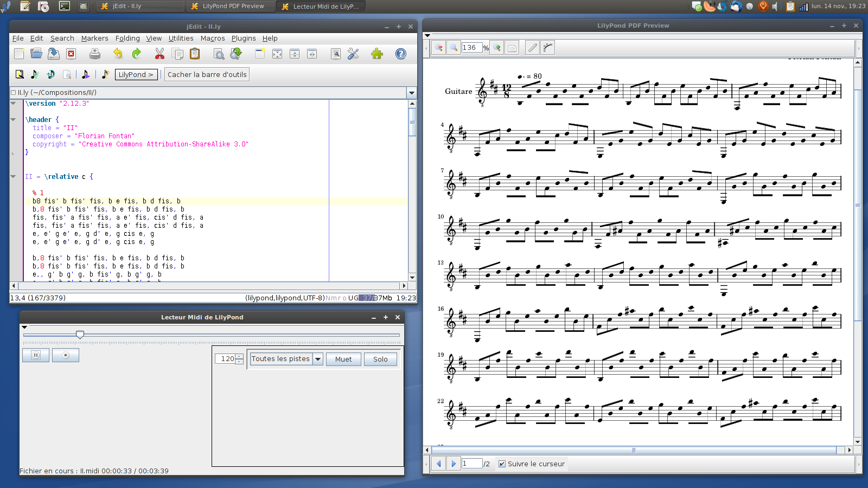868x488 pixels.
Task: Toggle the Muet track button
Action: tap(343, 359)
